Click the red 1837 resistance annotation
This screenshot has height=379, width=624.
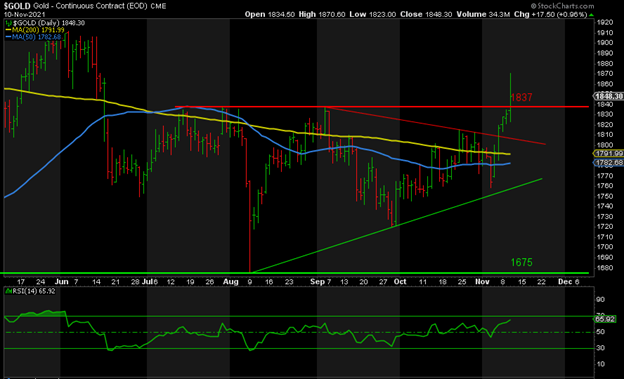coord(521,98)
